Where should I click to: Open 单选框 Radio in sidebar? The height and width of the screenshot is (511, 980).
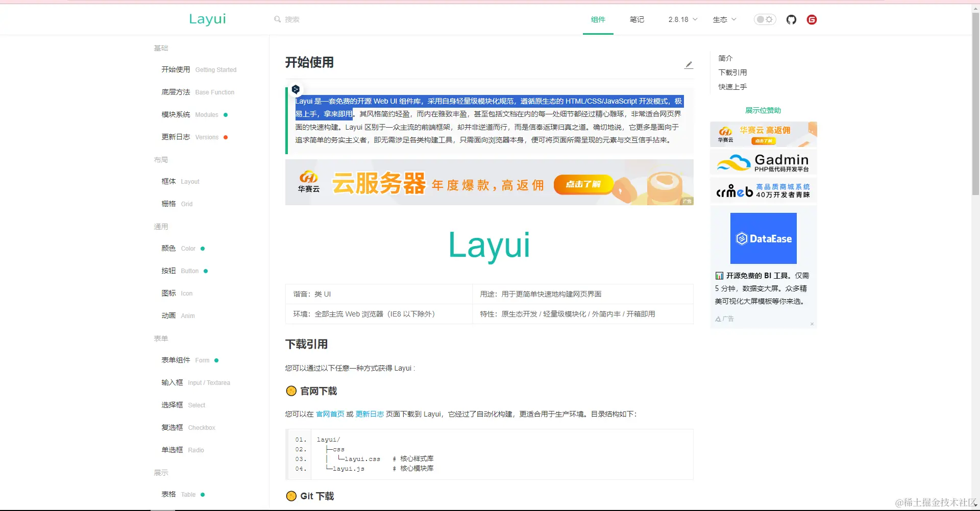coord(183,450)
